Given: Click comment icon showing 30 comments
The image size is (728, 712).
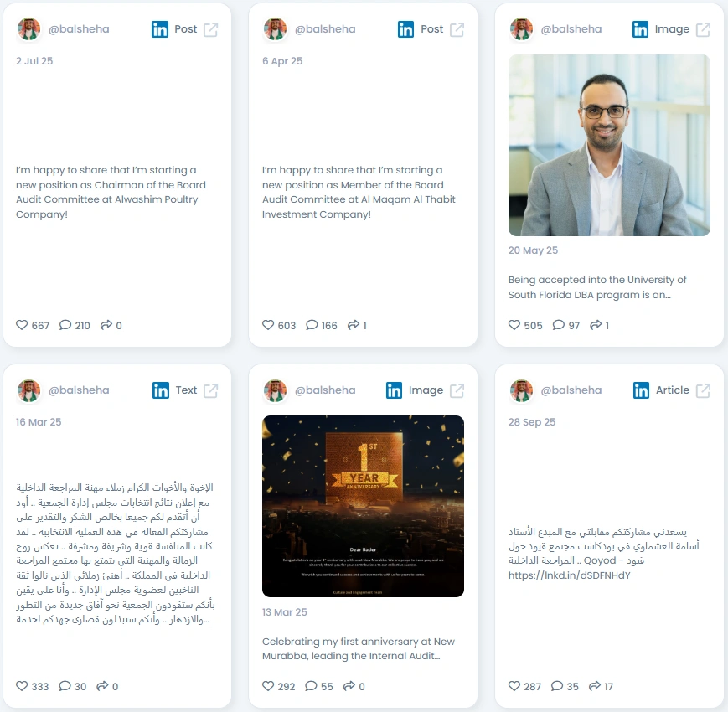Looking at the screenshot, I should 65,685.
